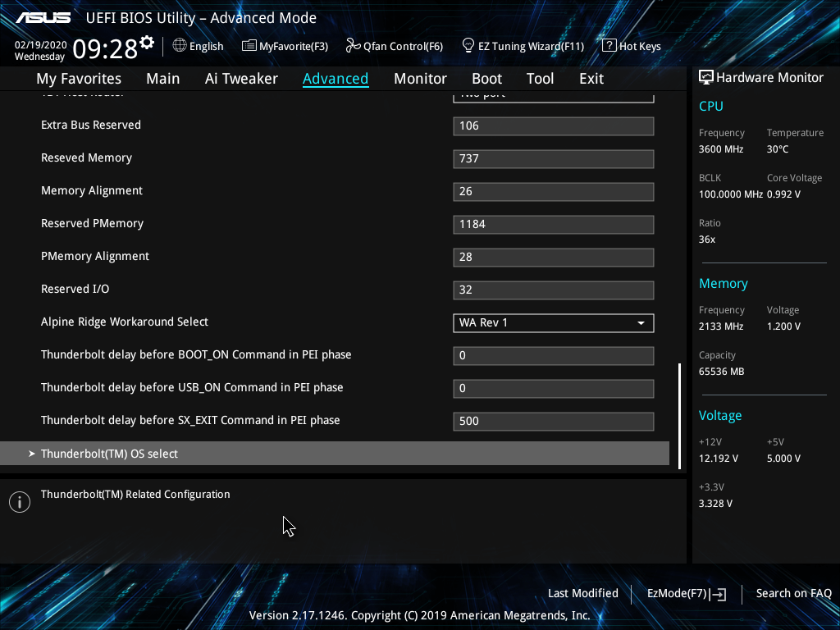Click the BCLK value 100.0000 MHz
This screenshot has width=840, height=630.
731,194
